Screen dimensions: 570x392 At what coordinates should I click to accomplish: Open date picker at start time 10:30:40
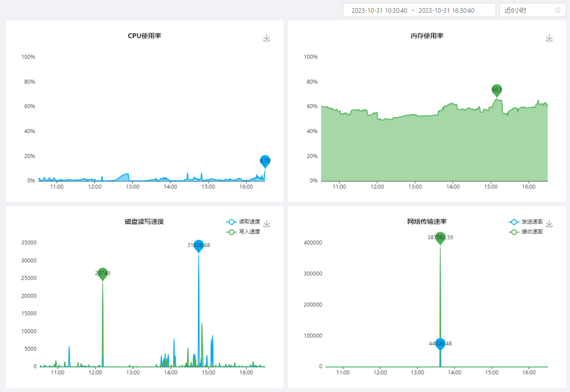pyautogui.click(x=379, y=10)
